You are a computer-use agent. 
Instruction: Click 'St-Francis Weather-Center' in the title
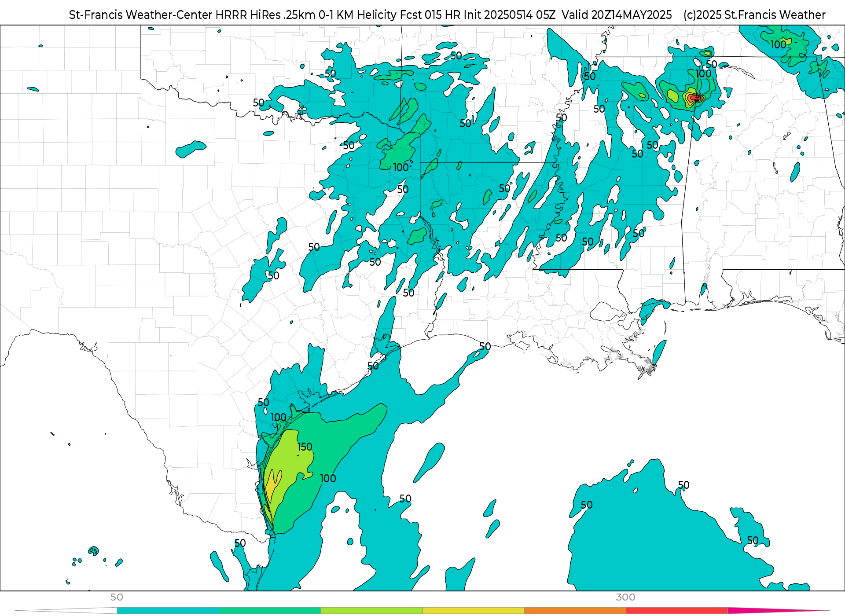coord(141,15)
